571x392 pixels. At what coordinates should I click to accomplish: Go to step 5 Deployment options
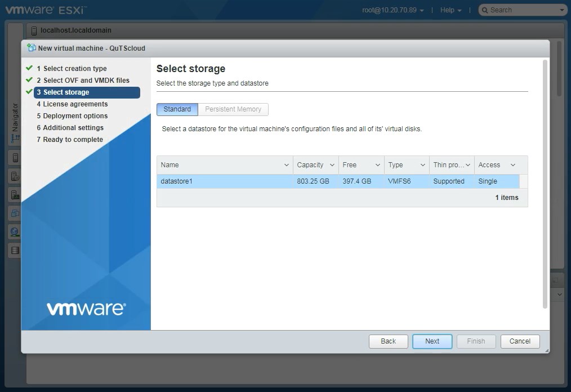[x=72, y=116]
